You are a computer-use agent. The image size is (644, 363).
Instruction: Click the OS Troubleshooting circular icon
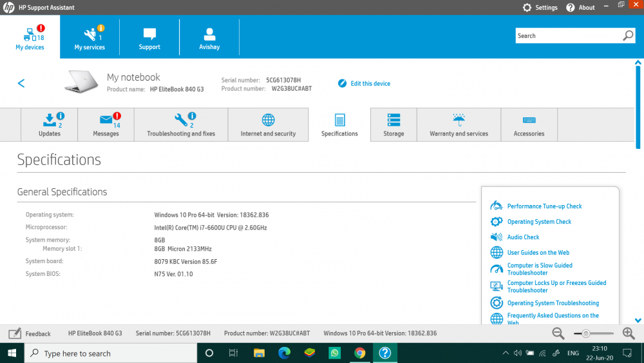[497, 303]
